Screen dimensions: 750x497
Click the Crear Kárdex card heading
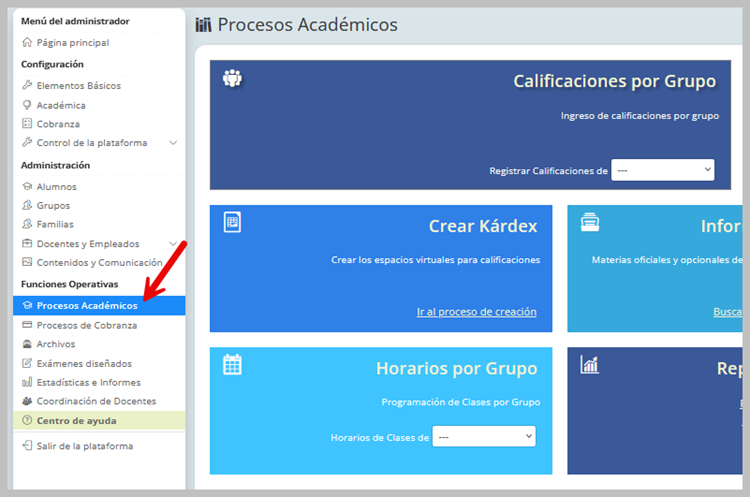pos(483,226)
